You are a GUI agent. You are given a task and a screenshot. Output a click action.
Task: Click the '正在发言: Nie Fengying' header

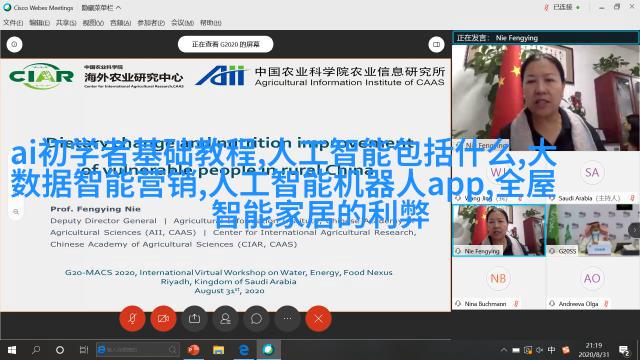(x=546, y=38)
